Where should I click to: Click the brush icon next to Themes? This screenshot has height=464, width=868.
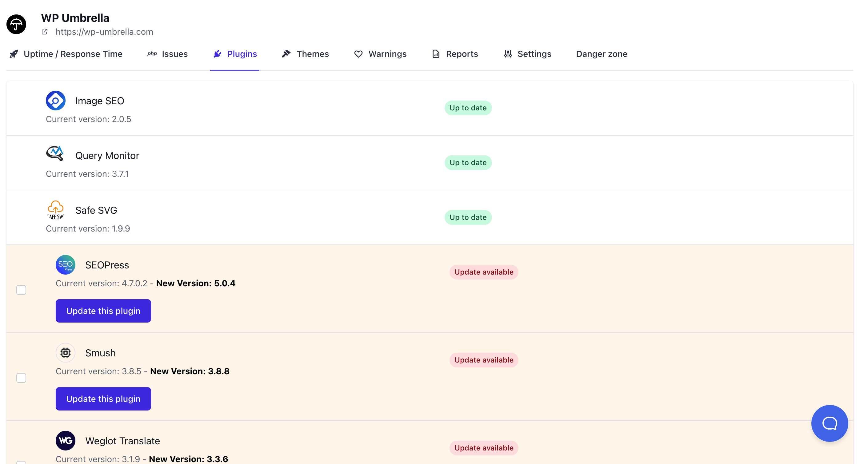coord(286,54)
